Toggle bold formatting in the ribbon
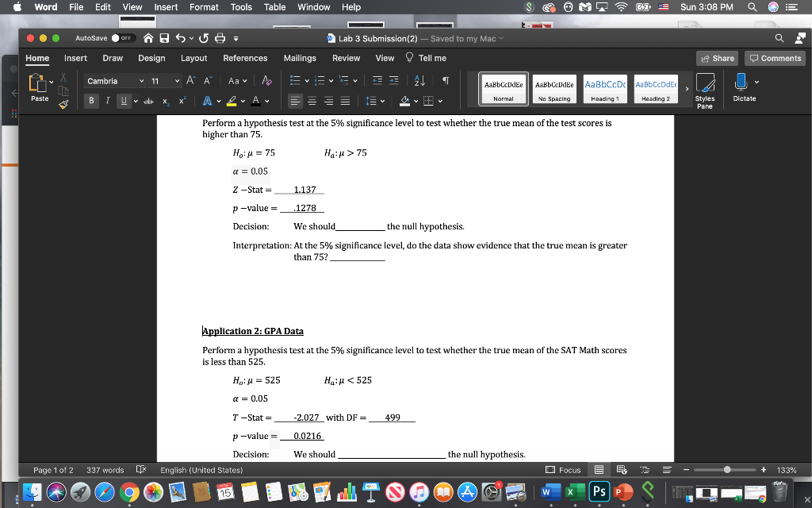The height and width of the screenshot is (508, 812). point(92,101)
